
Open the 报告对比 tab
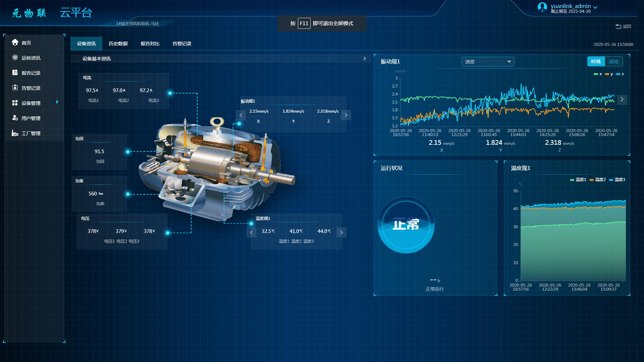(150, 44)
